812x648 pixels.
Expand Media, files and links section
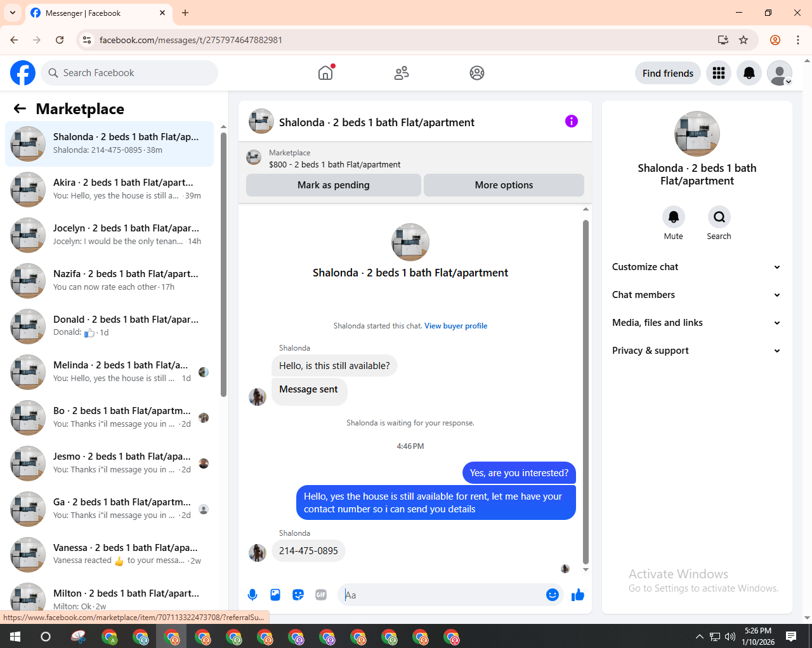(696, 323)
